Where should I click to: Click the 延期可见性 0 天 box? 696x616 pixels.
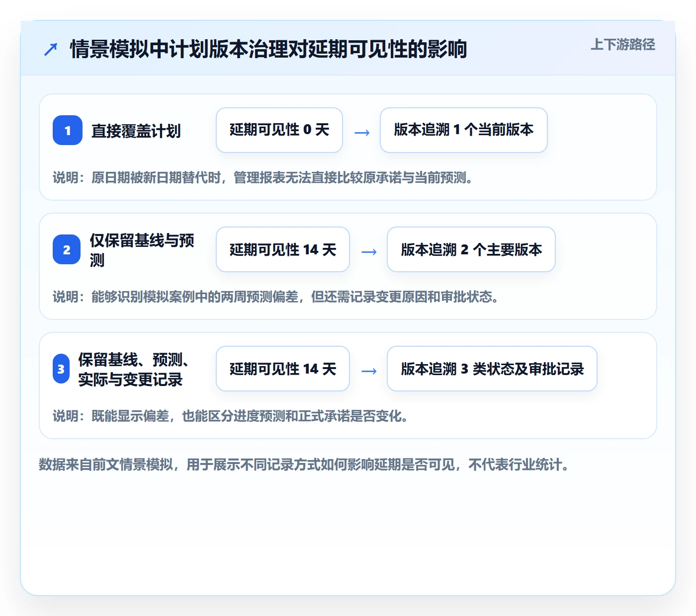pyautogui.click(x=279, y=130)
